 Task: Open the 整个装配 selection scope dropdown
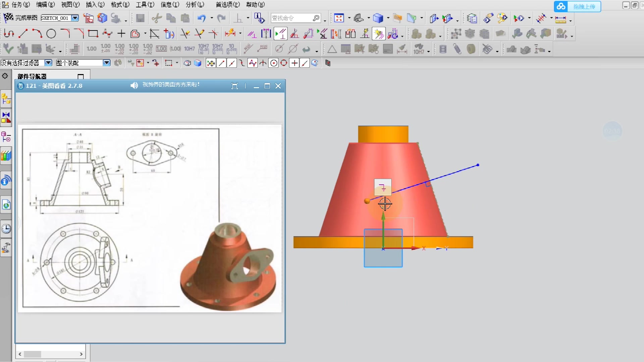[x=106, y=63]
